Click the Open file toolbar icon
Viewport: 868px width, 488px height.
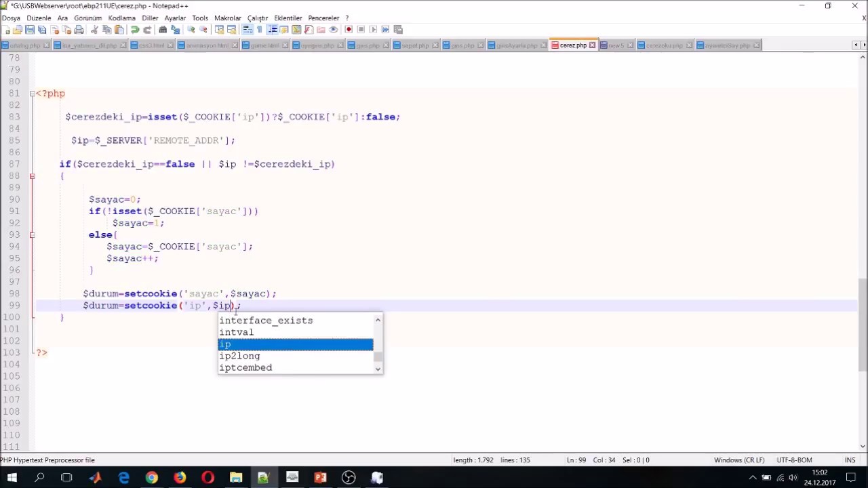18,30
